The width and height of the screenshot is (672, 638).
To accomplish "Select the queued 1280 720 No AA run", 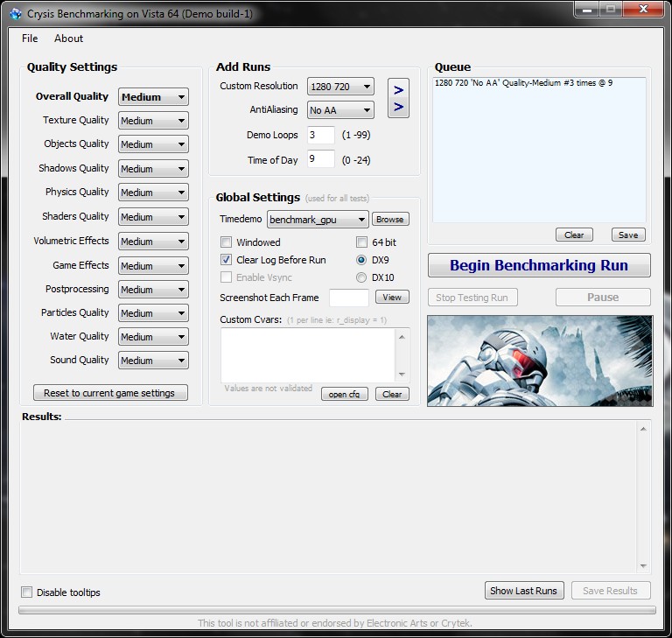I will coord(523,83).
